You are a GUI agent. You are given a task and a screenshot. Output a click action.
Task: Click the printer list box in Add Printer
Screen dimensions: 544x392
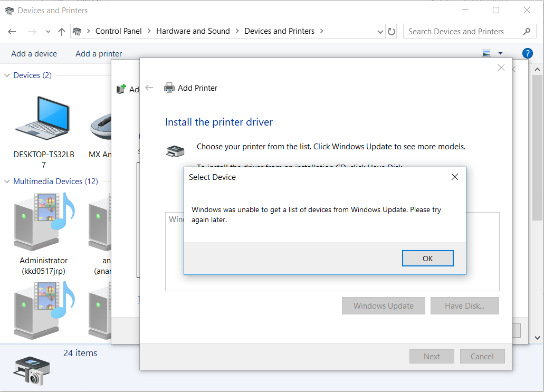pyautogui.click(x=332, y=252)
